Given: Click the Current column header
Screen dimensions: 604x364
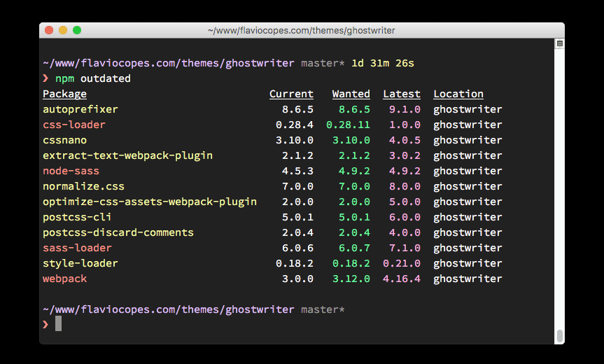Looking at the screenshot, I should (292, 94).
